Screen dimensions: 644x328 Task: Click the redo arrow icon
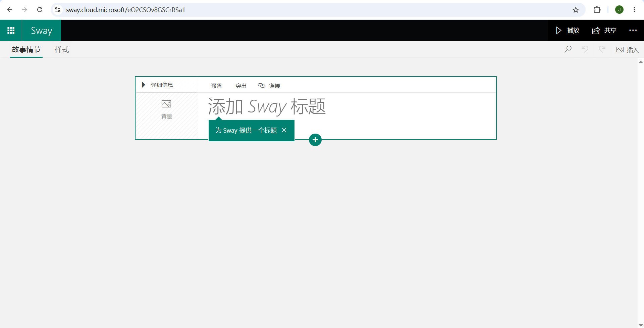click(602, 49)
